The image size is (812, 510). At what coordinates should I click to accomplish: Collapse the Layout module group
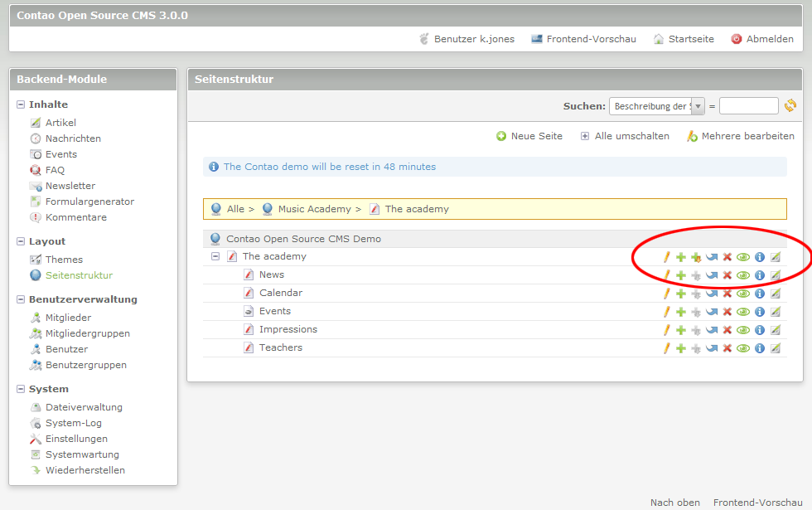(x=21, y=241)
